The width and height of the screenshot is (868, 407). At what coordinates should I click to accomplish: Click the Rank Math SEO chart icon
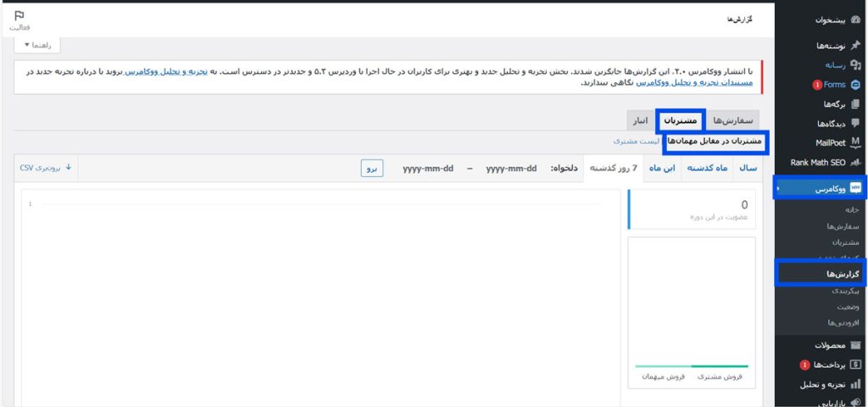855,163
